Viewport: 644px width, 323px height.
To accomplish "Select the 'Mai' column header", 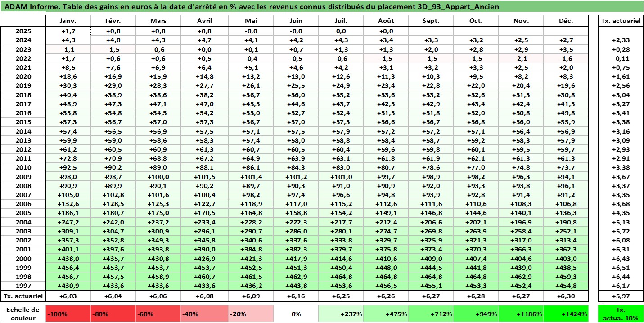I will click(x=251, y=21).
